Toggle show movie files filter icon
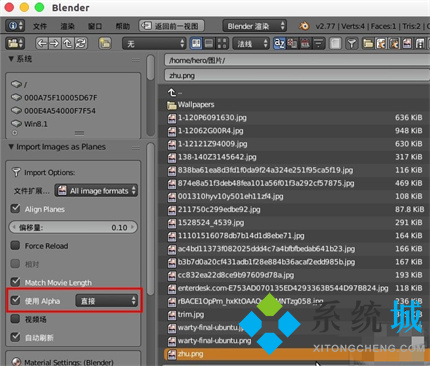 click(x=420, y=43)
